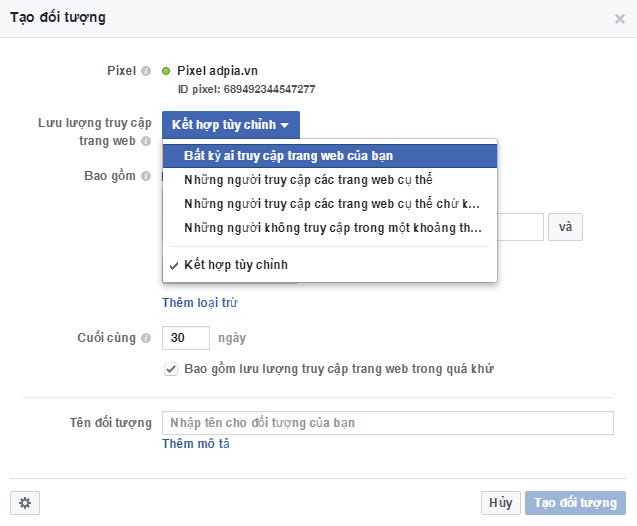Screen dimensions: 637x526
Task: Click the 'và' button
Action: coord(565,227)
